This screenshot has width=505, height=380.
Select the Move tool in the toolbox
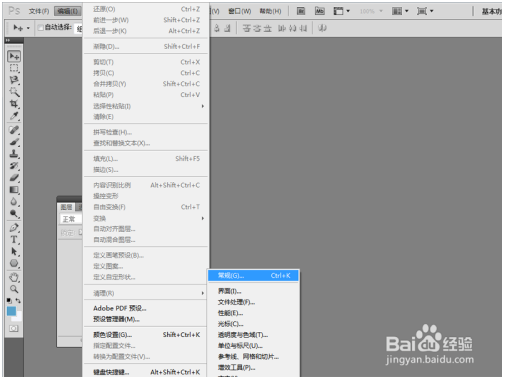pyautogui.click(x=14, y=56)
